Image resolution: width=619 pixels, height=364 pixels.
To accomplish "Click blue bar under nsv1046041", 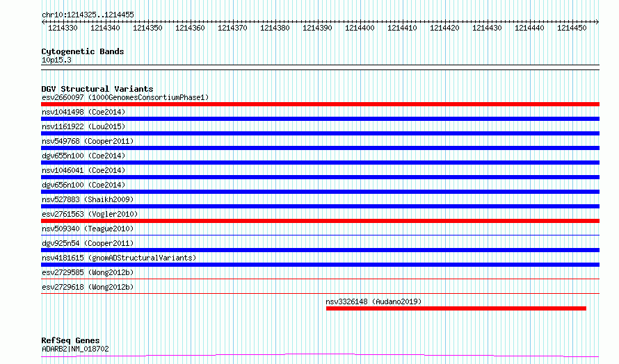I will coord(320,177).
